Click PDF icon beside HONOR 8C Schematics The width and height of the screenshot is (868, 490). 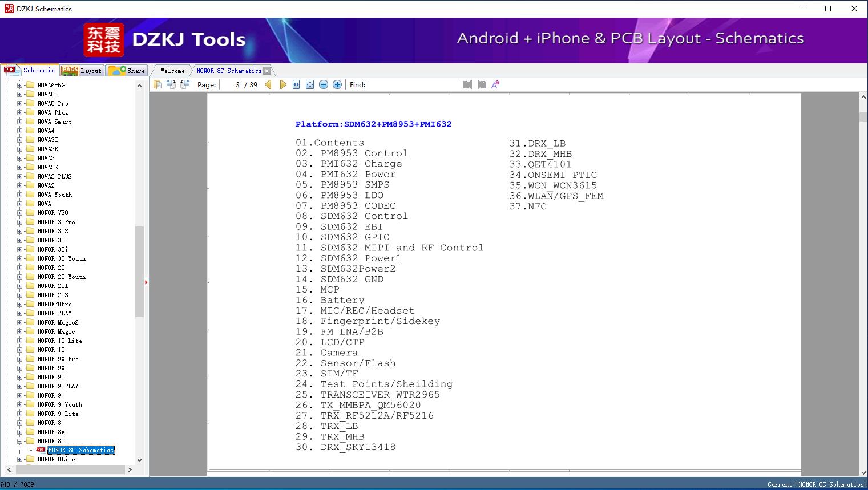[x=41, y=449]
